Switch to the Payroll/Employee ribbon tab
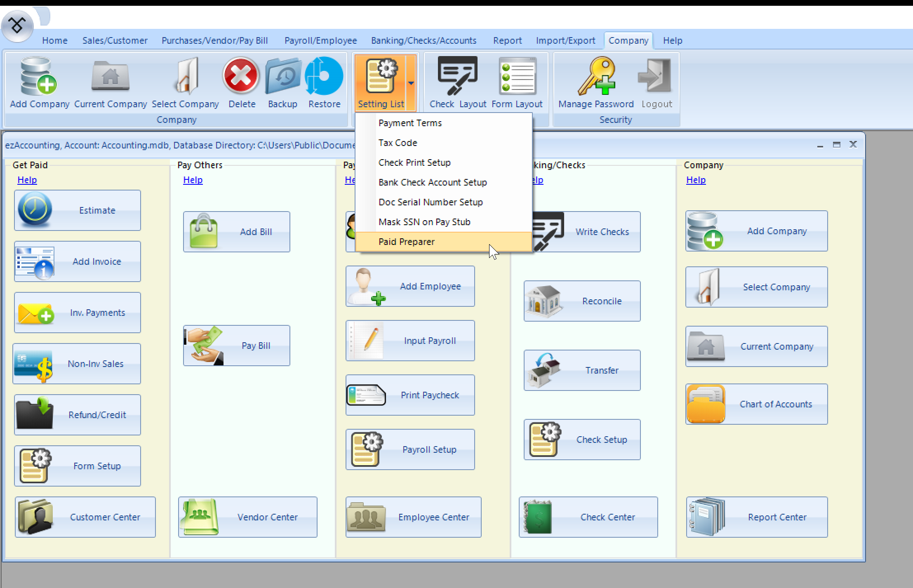Image resolution: width=913 pixels, height=588 pixels. (x=320, y=40)
